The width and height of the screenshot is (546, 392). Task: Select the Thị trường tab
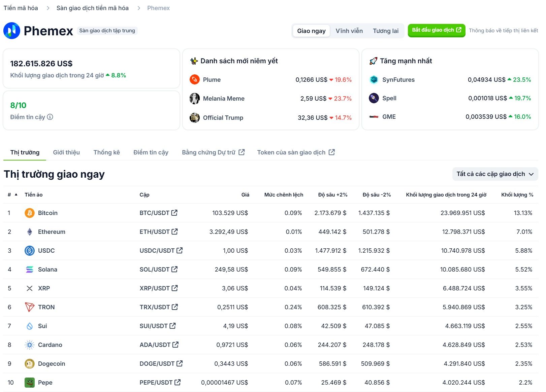click(x=25, y=152)
